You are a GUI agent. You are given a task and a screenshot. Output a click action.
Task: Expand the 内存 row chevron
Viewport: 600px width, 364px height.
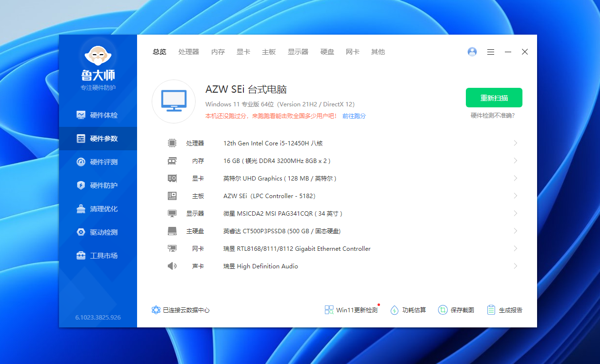tap(516, 161)
